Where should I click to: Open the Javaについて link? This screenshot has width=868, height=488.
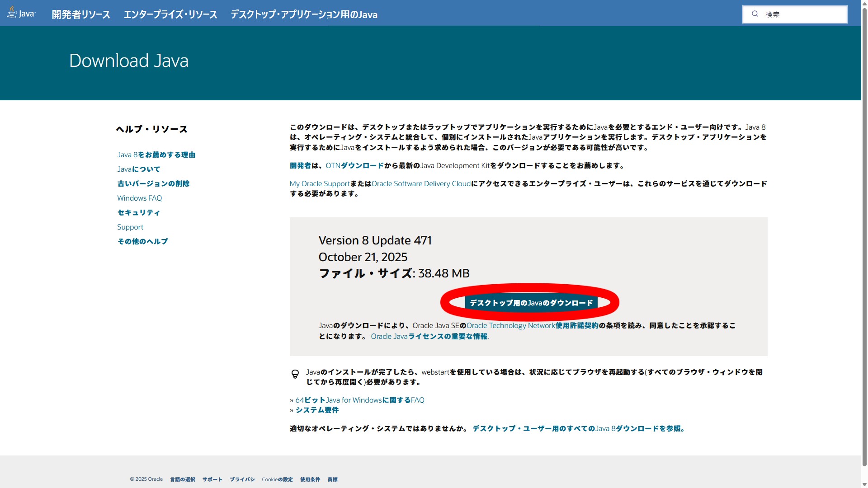pos(138,169)
